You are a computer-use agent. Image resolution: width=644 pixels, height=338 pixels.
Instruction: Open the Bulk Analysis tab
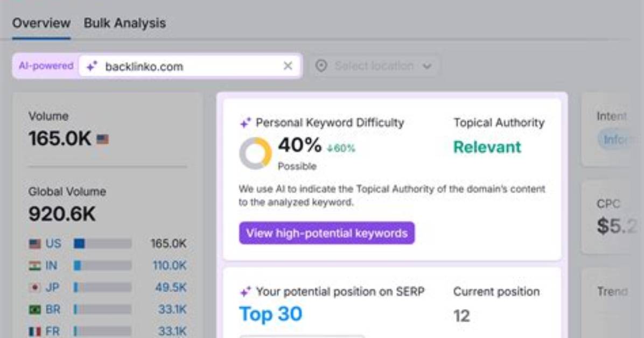click(125, 23)
